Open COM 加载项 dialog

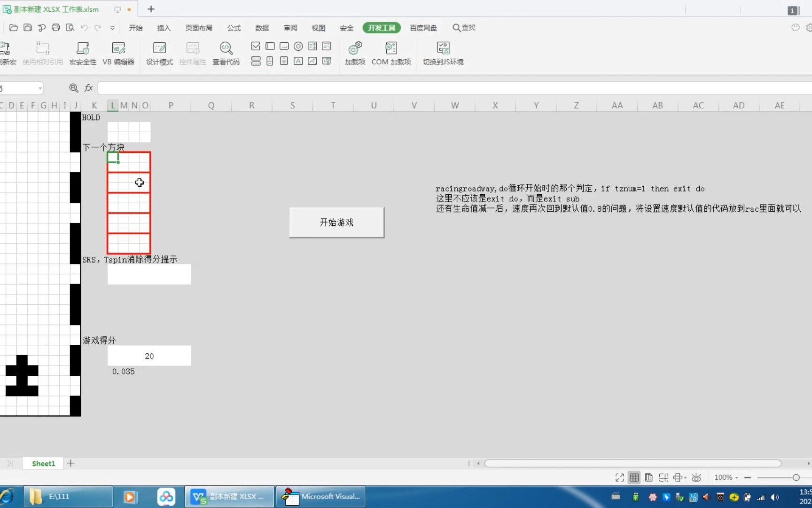391,53
